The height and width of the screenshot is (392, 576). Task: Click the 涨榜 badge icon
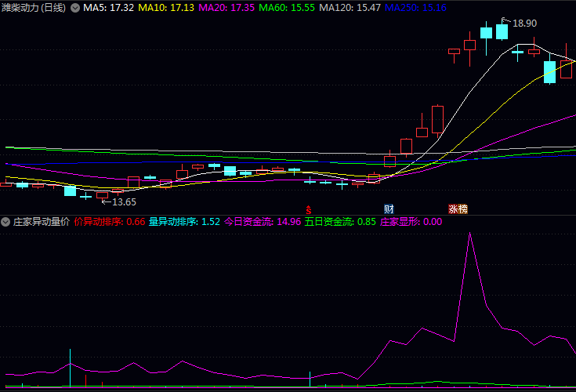point(458,209)
